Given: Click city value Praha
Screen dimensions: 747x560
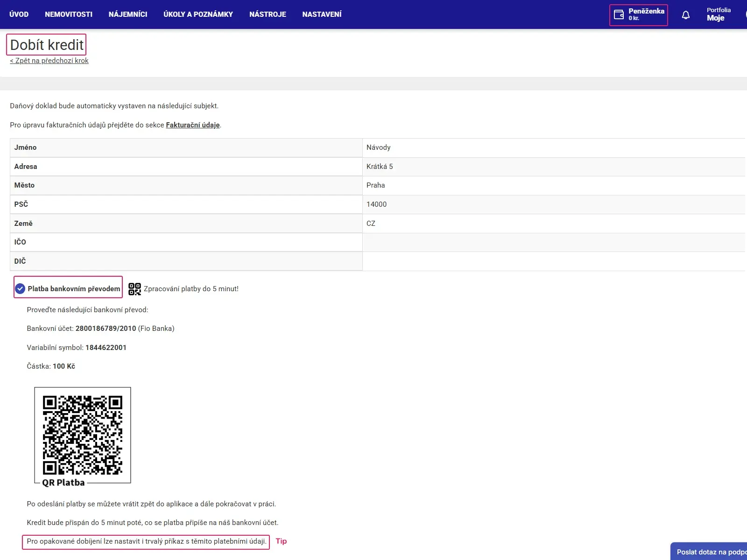Looking at the screenshot, I should [x=376, y=185].
